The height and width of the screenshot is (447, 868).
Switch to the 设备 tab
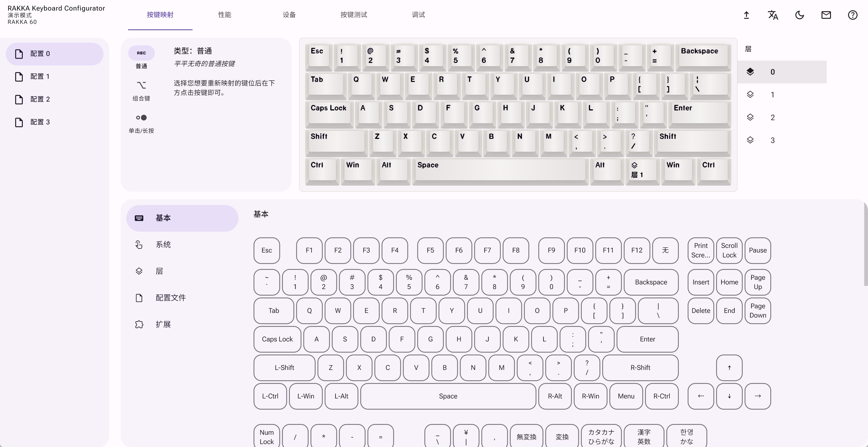[x=289, y=15]
